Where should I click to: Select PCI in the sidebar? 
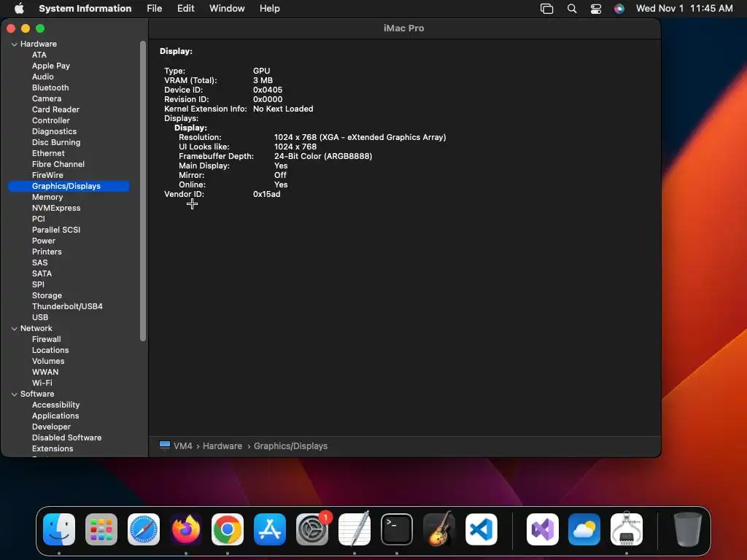(x=39, y=219)
